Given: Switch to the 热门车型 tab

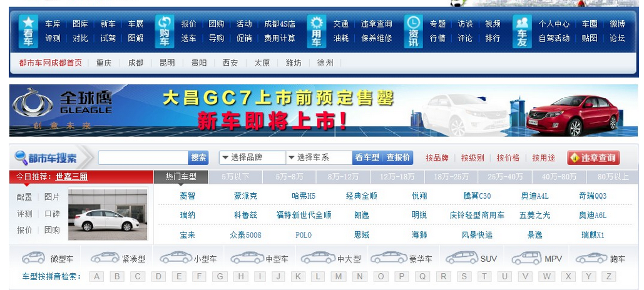Looking at the screenshot, I should 181,177.
